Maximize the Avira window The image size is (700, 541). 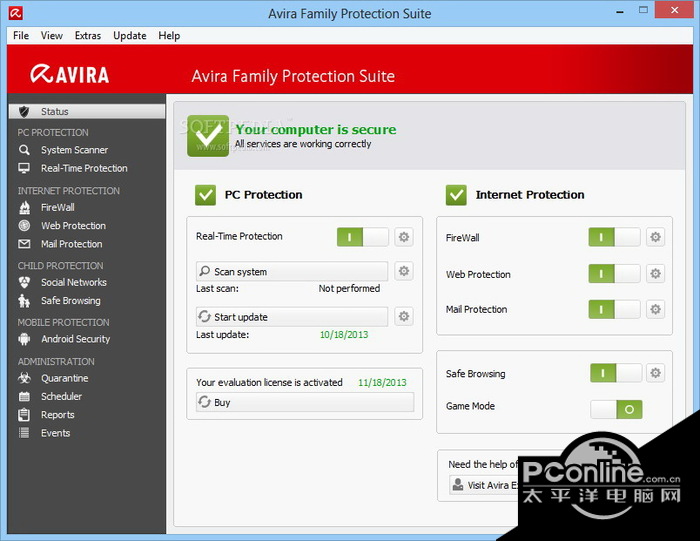coord(643,10)
